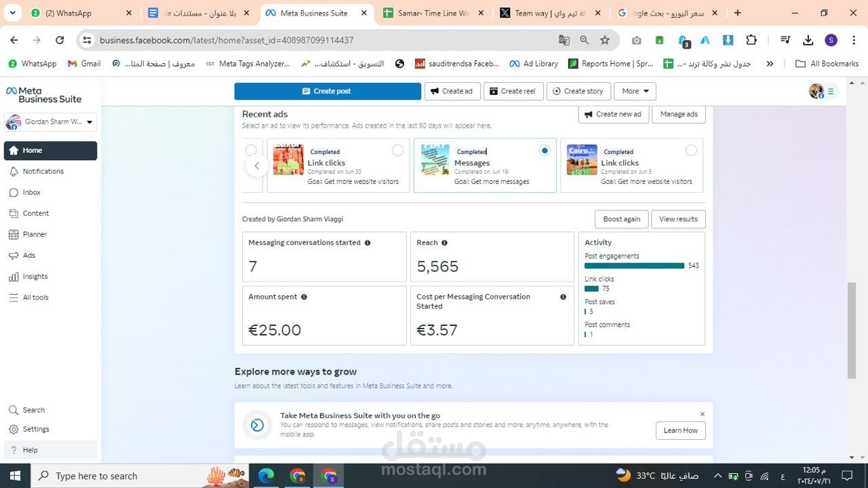Open Help in sidebar
The image size is (868, 488).
pyautogui.click(x=50, y=450)
